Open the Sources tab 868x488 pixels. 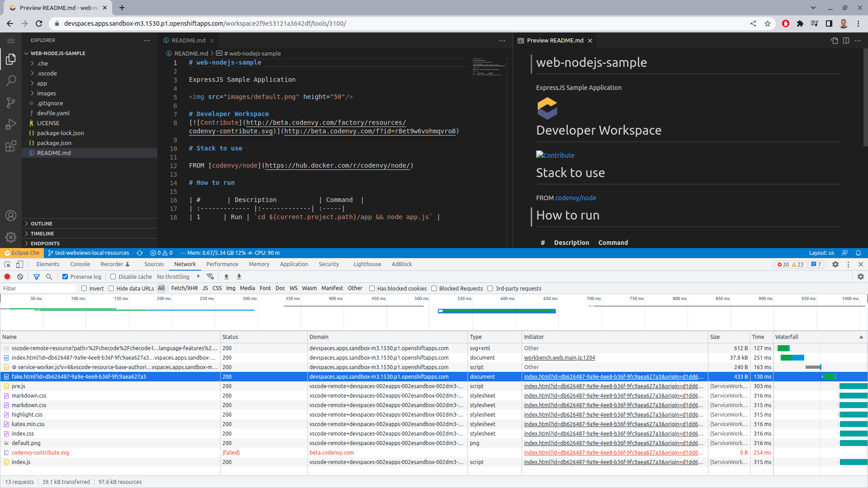click(154, 264)
